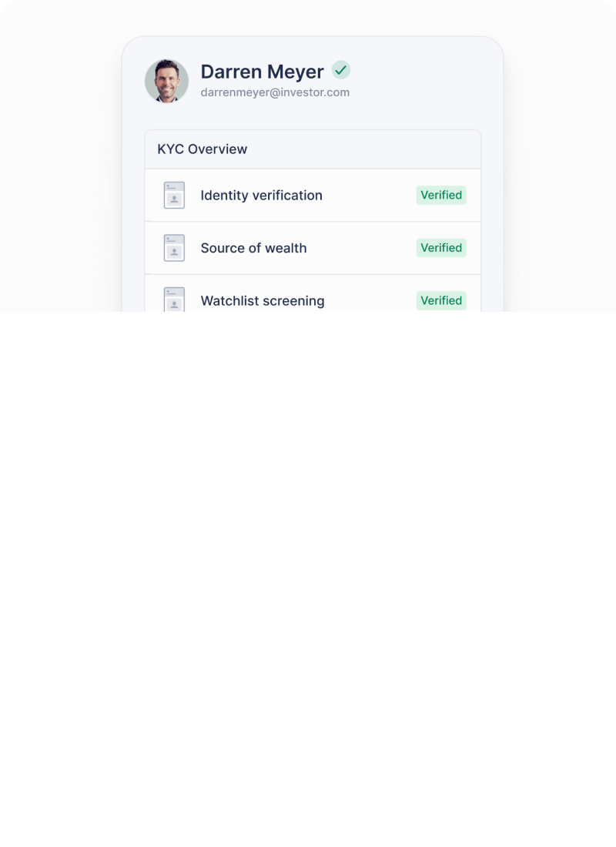616x847 pixels.
Task: Click Verified badge for Identity verification
Action: pyautogui.click(x=441, y=195)
